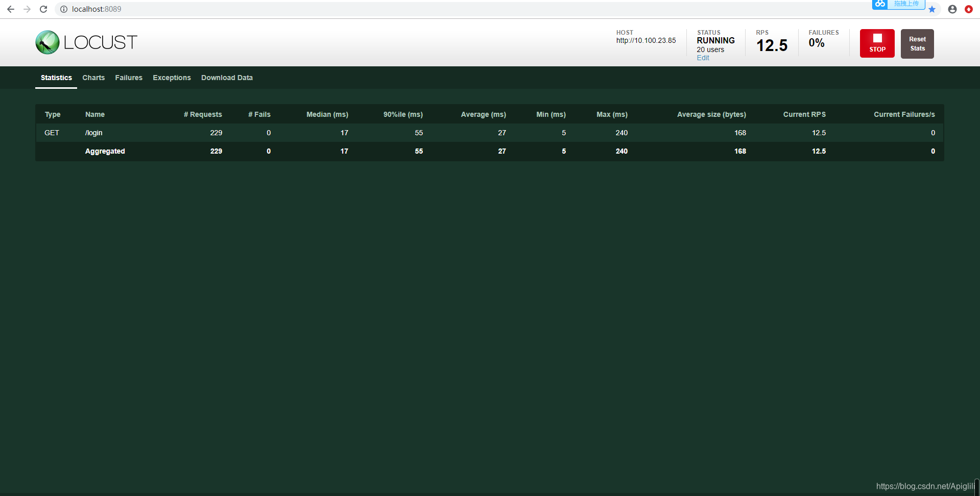This screenshot has height=496, width=980.
Task: Click 240 max value in Aggregated row
Action: click(622, 151)
